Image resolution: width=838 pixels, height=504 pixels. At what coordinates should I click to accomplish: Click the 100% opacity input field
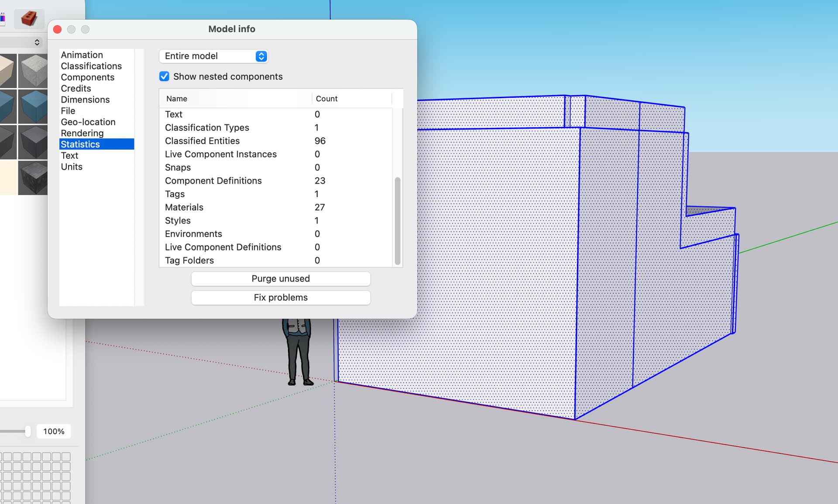click(x=54, y=431)
